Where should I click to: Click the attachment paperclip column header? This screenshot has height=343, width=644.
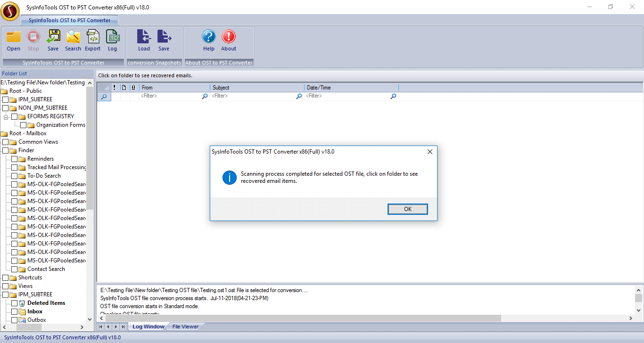click(133, 87)
